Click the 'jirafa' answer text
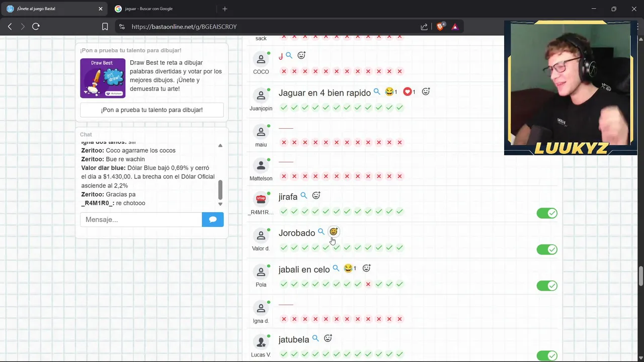This screenshot has width=644, height=362. pos(288,197)
